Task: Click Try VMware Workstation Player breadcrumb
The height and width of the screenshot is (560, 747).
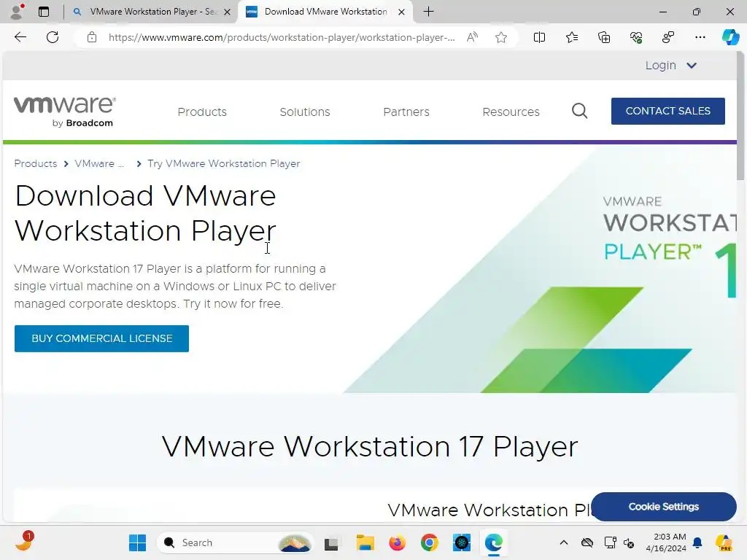Action: point(224,163)
